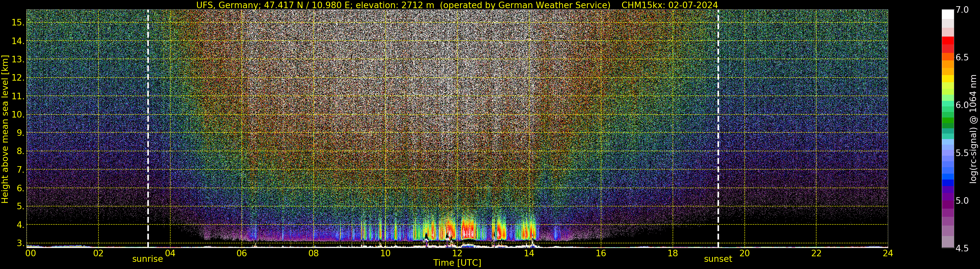Click the height axis tick "5."
This screenshot has height=269, width=980.
[x=21, y=207]
